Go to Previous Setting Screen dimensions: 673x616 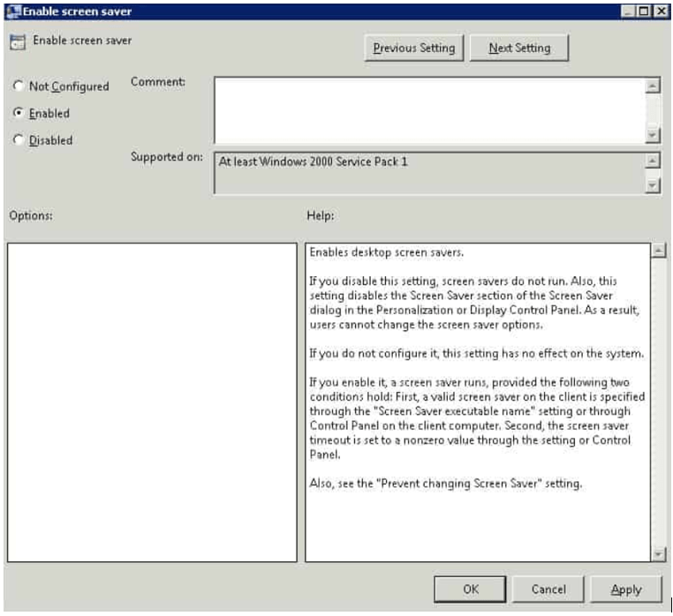click(413, 48)
